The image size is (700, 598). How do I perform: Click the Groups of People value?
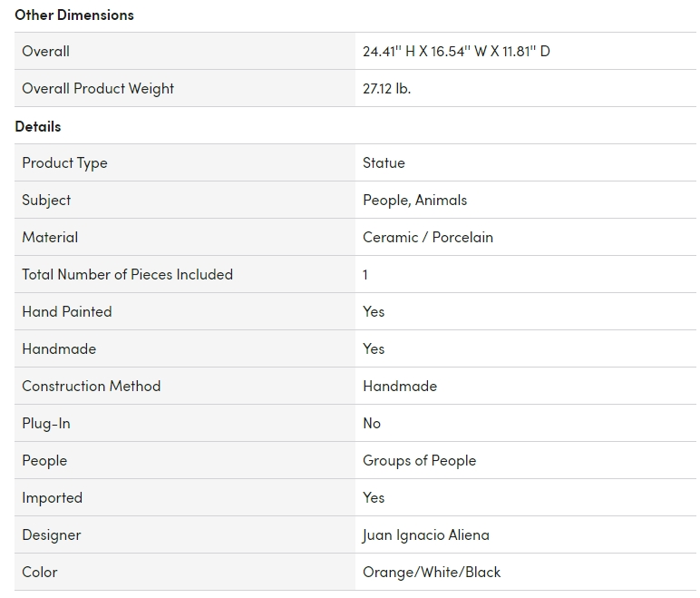coord(419,461)
